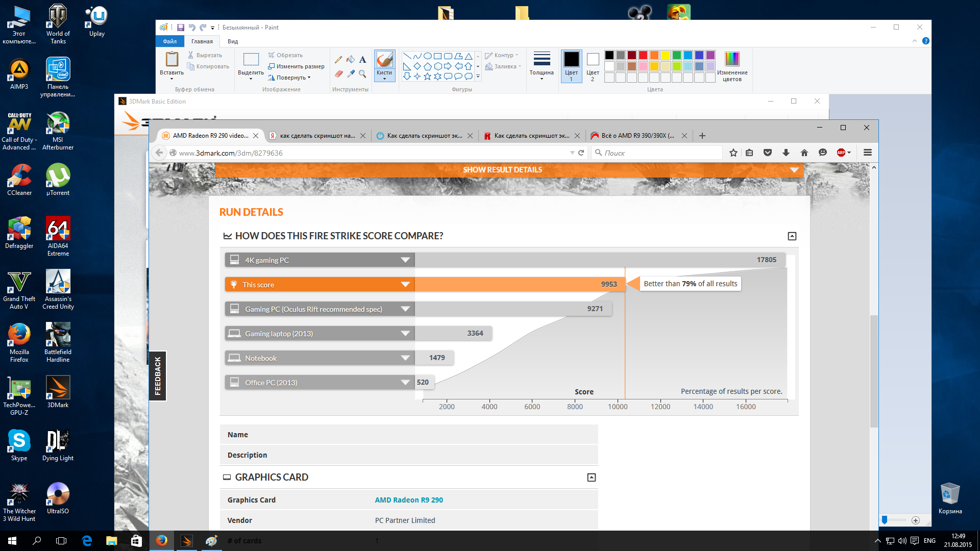Open the AMD Radeon R9 290 link
This screenshot has height=551, width=980.
pyautogui.click(x=409, y=500)
